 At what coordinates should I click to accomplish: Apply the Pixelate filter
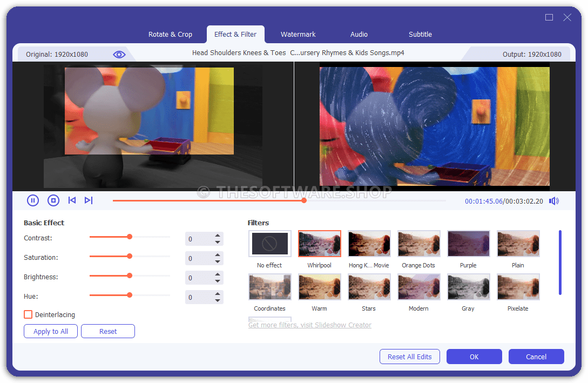click(x=518, y=287)
